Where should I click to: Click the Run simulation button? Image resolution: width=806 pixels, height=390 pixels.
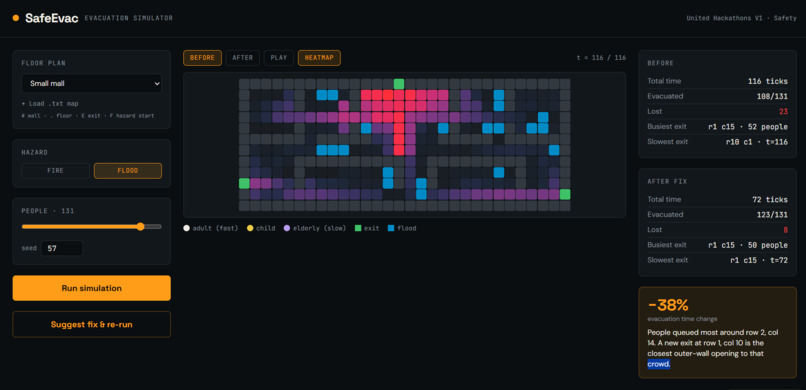tap(91, 288)
